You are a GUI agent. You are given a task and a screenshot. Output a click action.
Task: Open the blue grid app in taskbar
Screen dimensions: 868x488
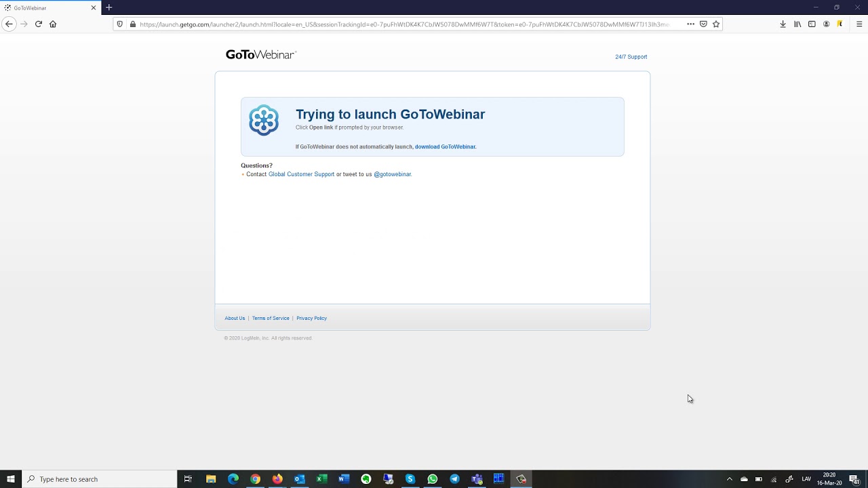499,479
